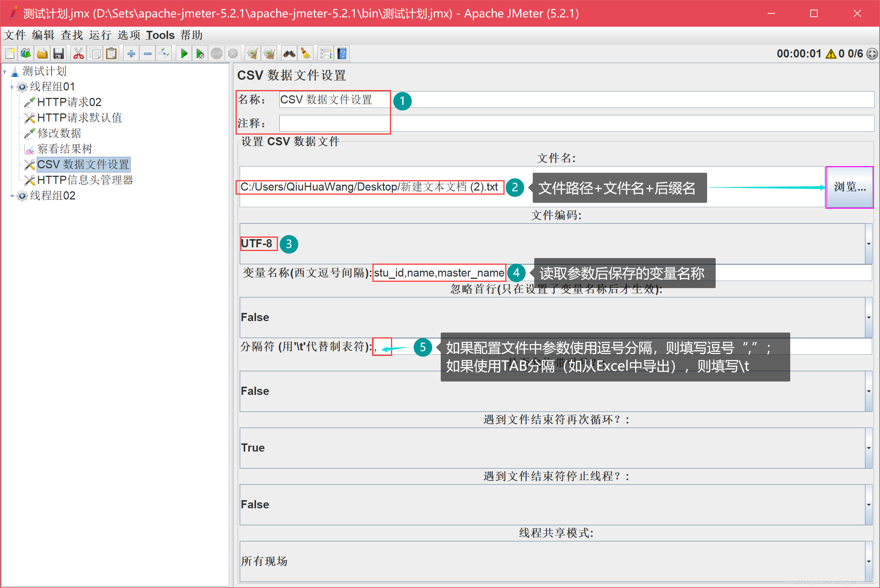This screenshot has width=880, height=588.
Task: Click the New test plan icon
Action: point(10,54)
